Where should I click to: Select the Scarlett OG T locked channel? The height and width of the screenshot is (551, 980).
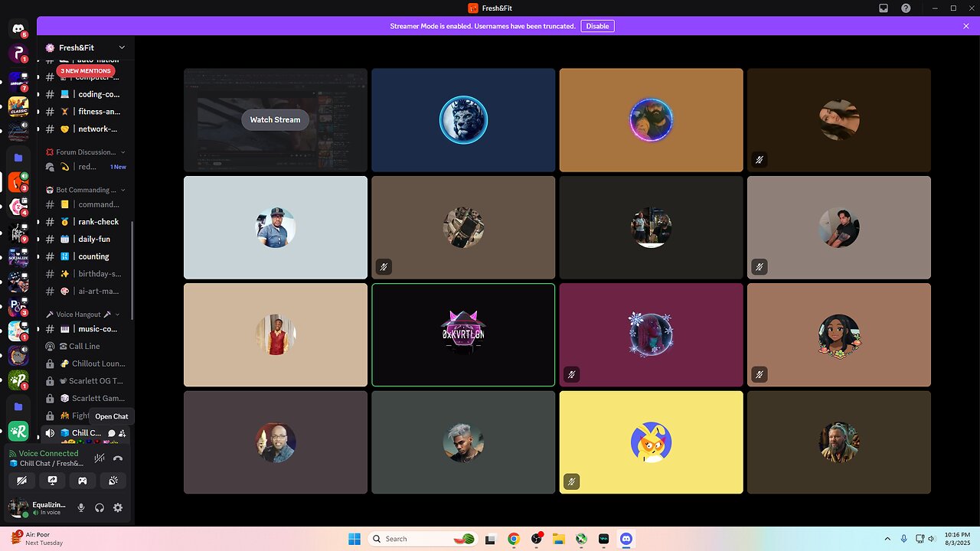86,381
